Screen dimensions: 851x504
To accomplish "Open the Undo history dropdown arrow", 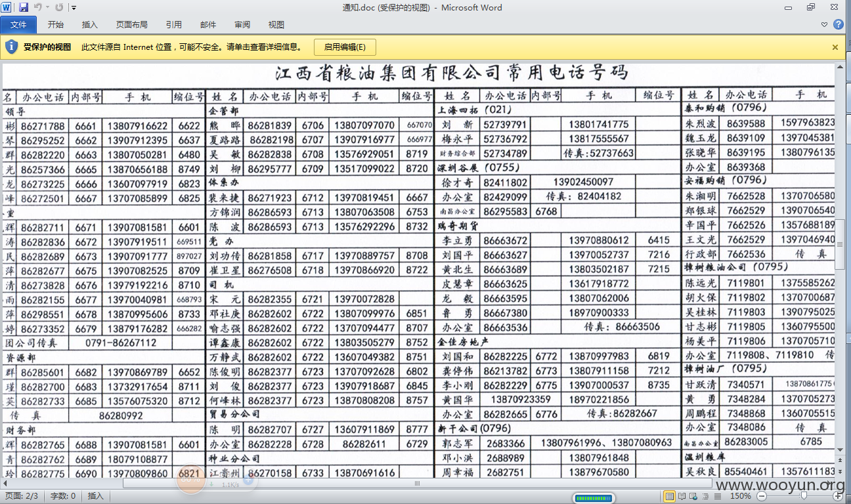I will pos(47,8).
